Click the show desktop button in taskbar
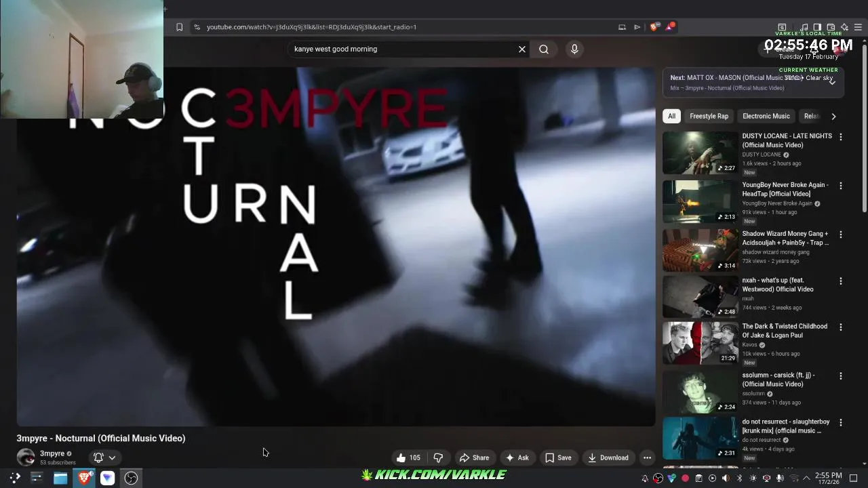The height and width of the screenshot is (488, 868). (854, 479)
